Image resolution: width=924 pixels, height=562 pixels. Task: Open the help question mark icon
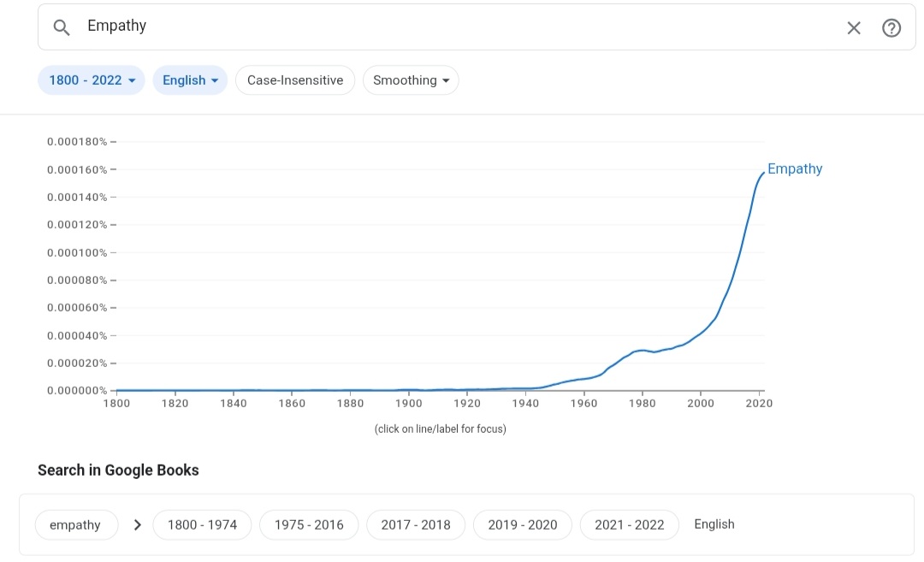click(891, 27)
